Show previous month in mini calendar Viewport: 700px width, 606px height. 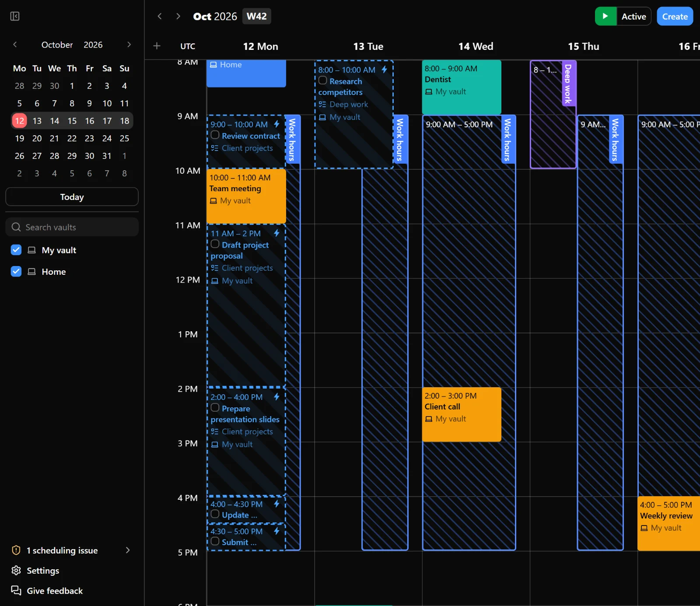tap(15, 45)
